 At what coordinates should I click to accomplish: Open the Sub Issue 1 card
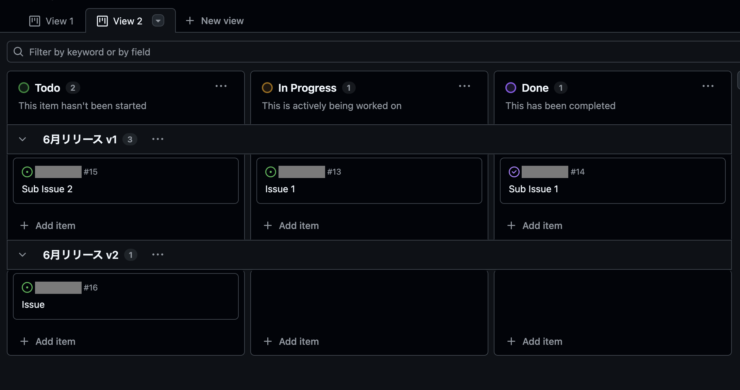point(613,181)
